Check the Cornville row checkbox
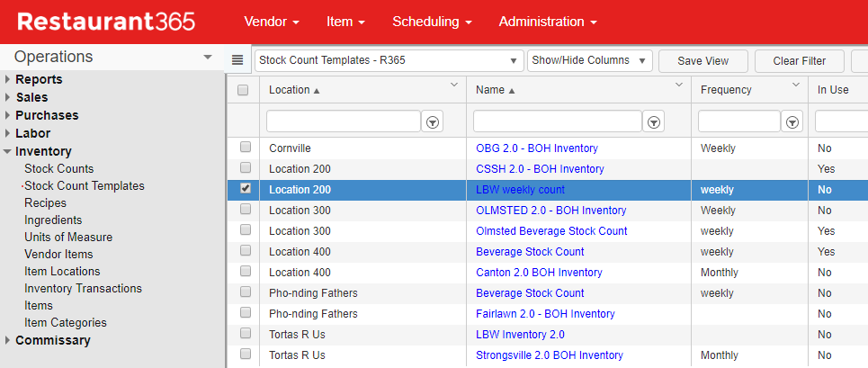This screenshot has height=368, width=868. 246,148
